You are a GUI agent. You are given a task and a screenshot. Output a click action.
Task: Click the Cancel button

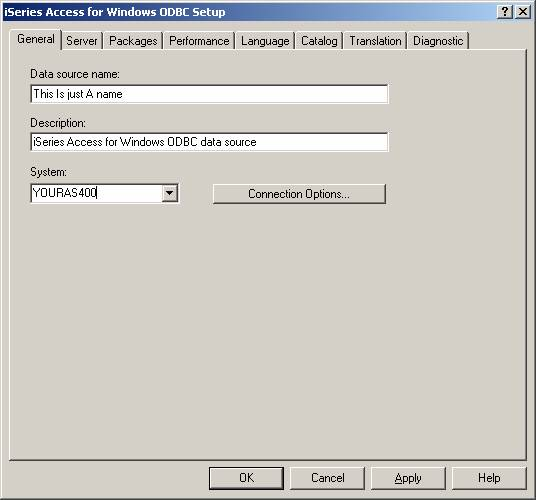[x=327, y=478]
